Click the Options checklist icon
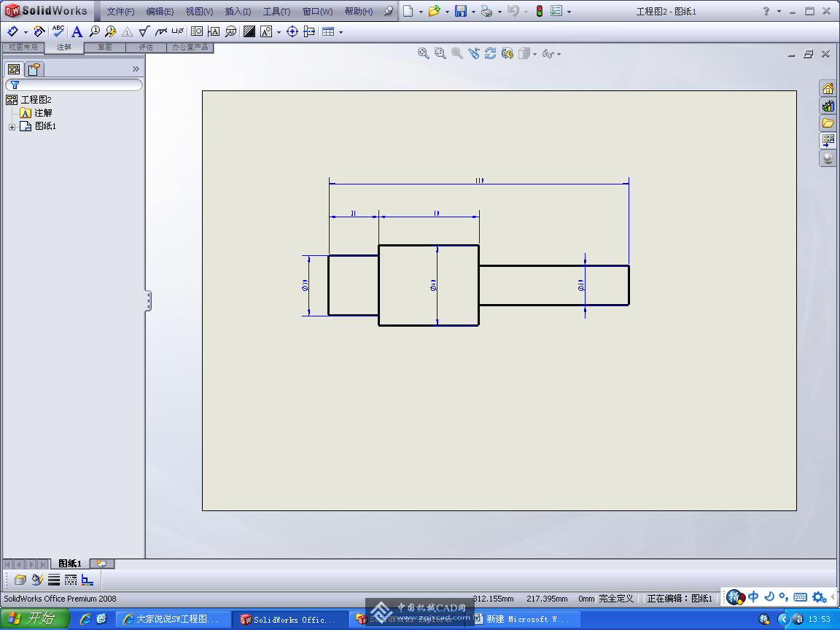Screen dimensions: 840x630 556,11
